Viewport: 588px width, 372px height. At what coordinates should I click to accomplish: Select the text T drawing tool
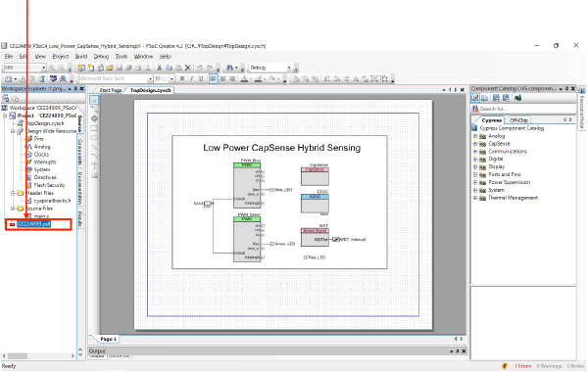click(94, 165)
